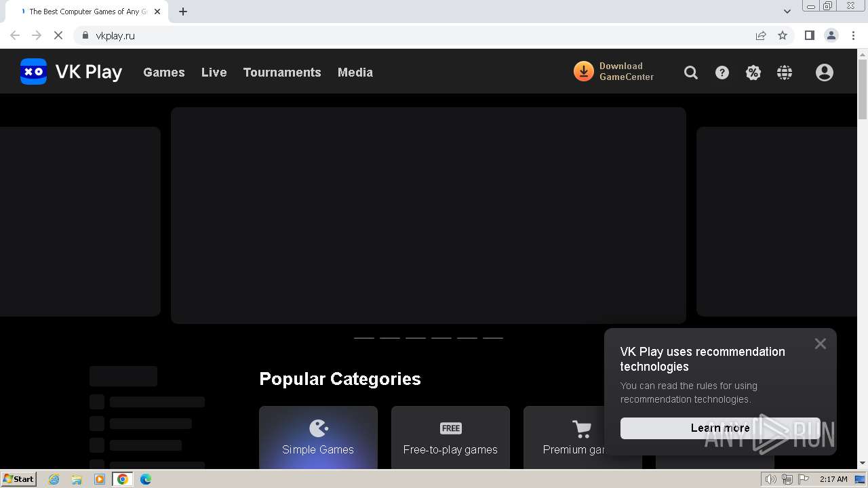This screenshot has width=868, height=488.
Task: Click the VK Play logo icon
Action: pos(33,72)
